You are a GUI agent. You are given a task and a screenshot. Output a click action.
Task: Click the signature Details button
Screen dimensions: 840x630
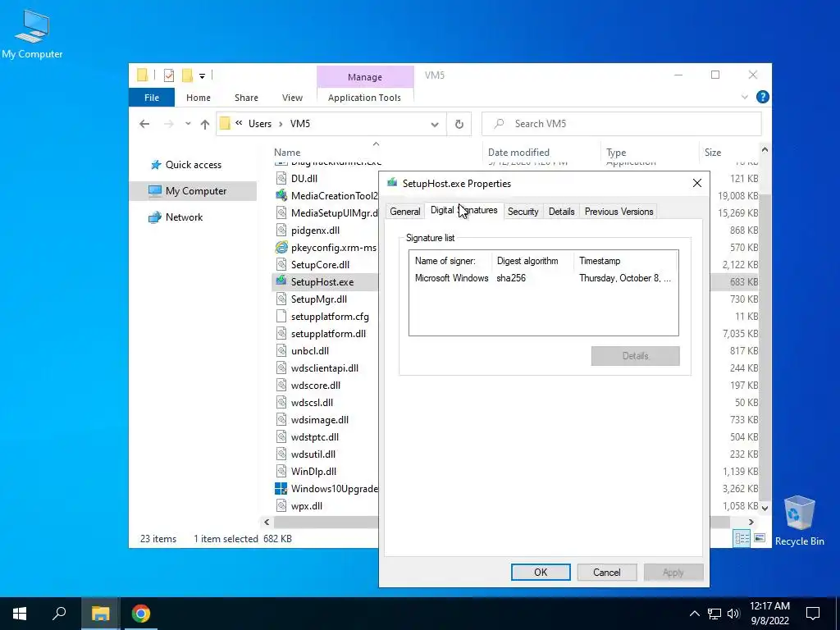pos(636,356)
